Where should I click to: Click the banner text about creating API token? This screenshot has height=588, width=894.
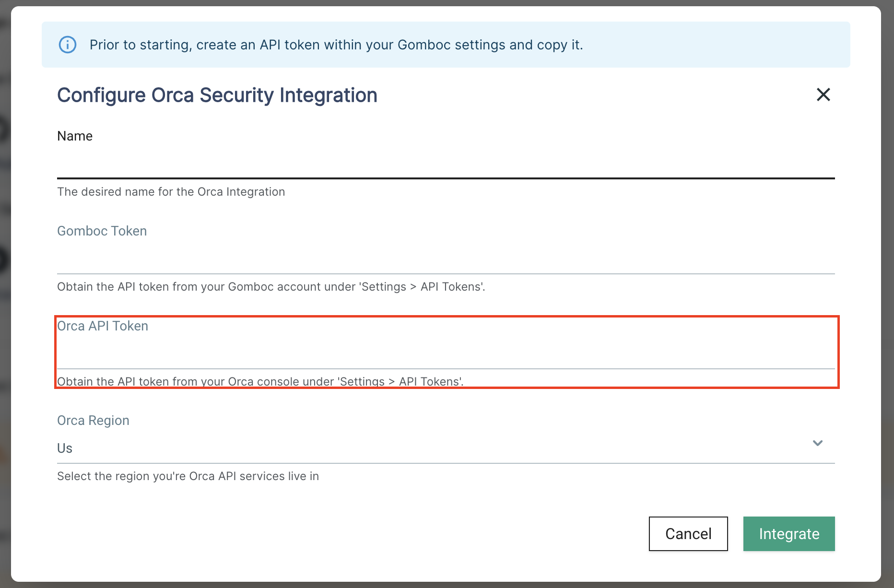pyautogui.click(x=336, y=45)
